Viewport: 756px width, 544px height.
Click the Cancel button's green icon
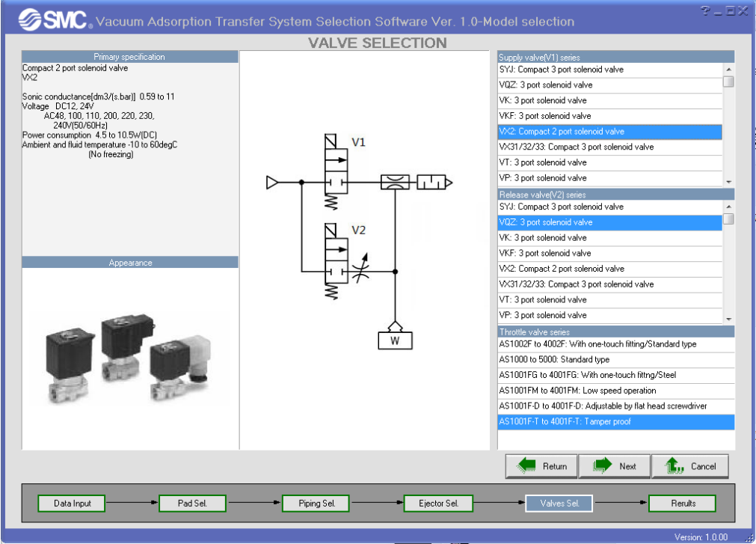[674, 466]
